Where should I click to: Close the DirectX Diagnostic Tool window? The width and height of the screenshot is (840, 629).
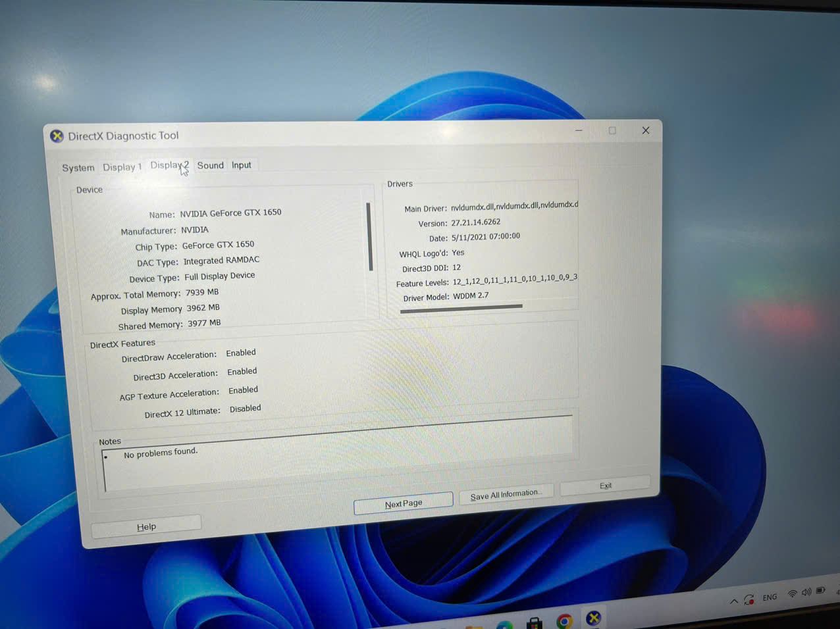coord(646,130)
